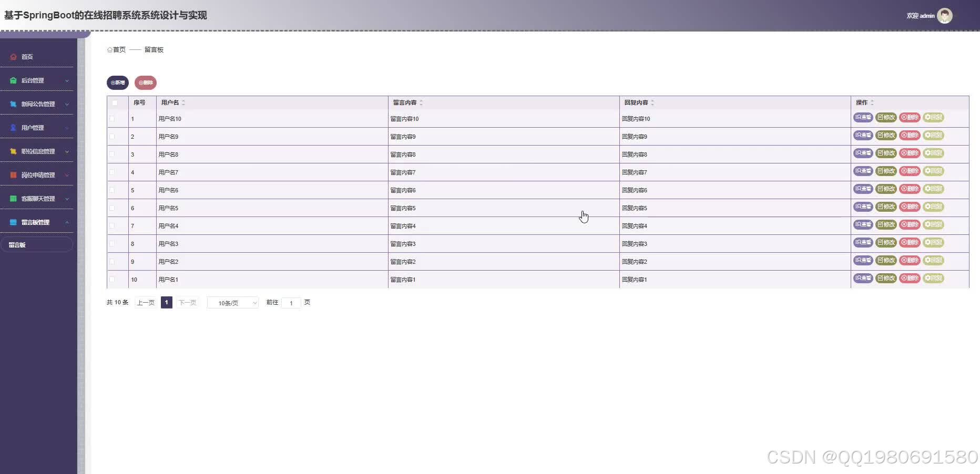Collapse the 留言板管理 chevron

click(67, 223)
